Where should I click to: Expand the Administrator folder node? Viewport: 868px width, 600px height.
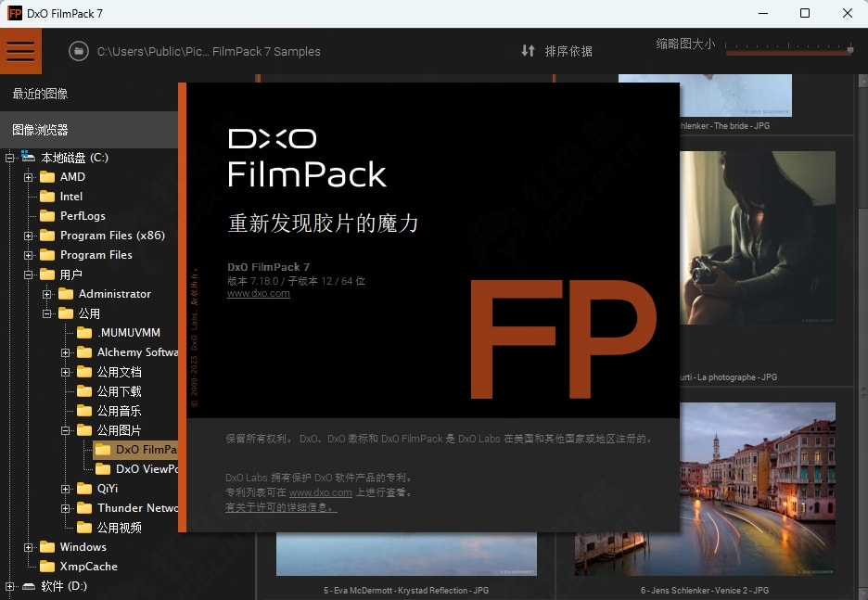pyautogui.click(x=45, y=294)
